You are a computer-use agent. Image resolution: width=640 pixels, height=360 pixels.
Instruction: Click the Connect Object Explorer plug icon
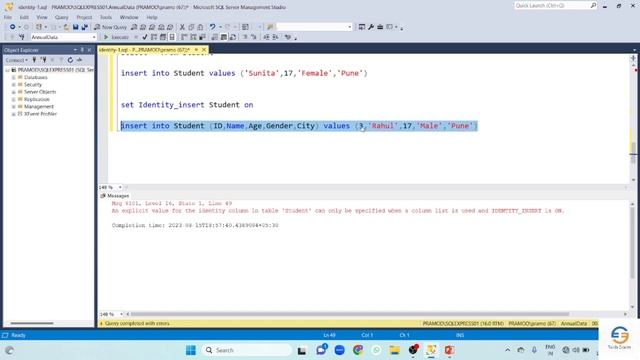pos(34,60)
